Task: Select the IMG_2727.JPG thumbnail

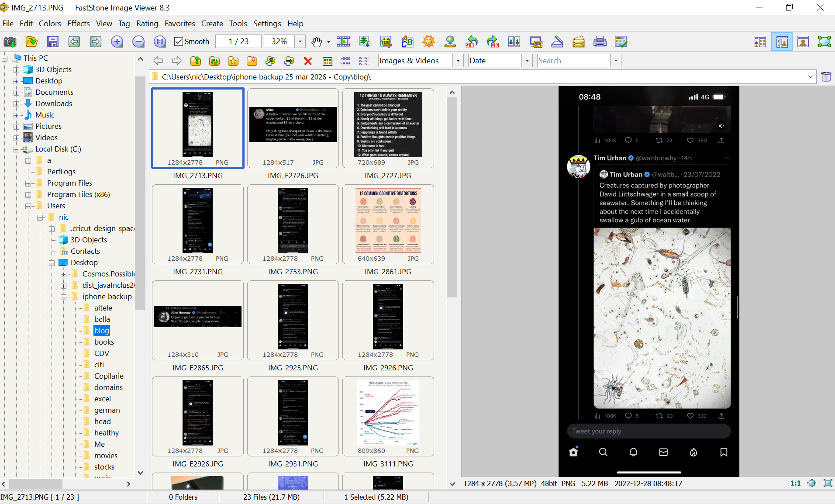Action: point(388,128)
